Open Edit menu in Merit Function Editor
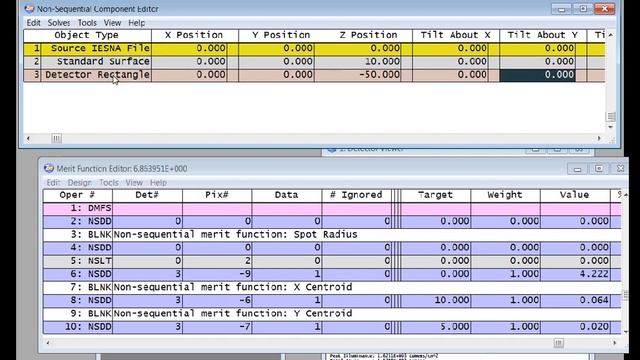The width and height of the screenshot is (640, 360). tap(53, 182)
